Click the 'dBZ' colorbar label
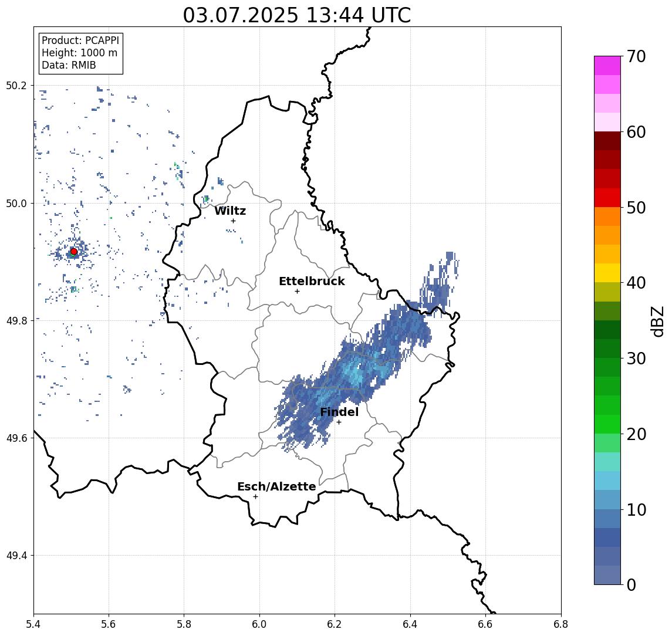 pos(657,322)
